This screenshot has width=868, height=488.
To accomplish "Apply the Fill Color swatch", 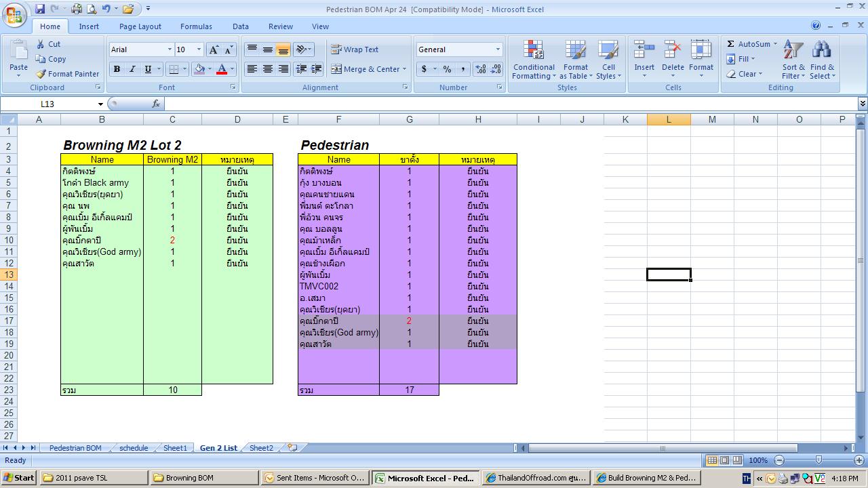I will point(199,69).
